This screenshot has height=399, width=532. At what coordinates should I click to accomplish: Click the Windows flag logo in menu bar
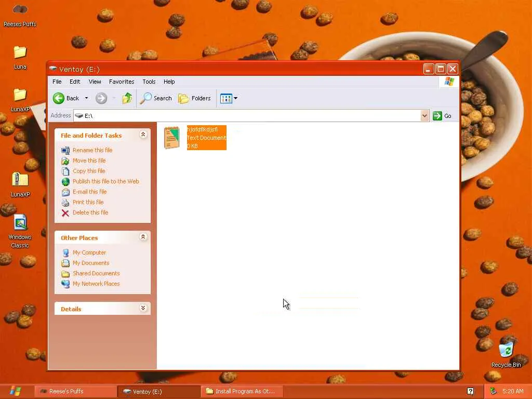click(x=449, y=82)
